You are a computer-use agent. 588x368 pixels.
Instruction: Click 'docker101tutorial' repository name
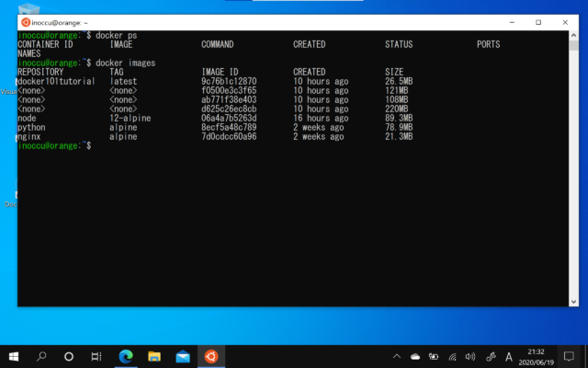tap(56, 81)
